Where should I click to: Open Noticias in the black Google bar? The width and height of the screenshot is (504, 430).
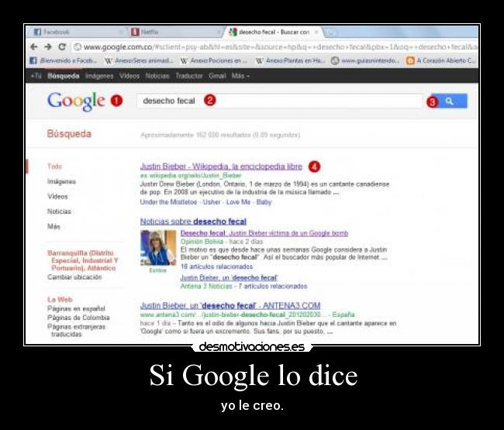157,76
